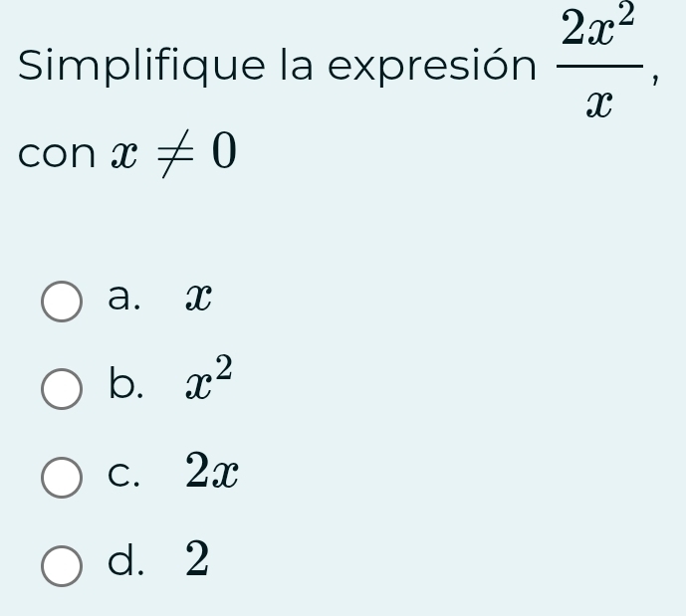The width and height of the screenshot is (686, 616).
Task: Select the radio button for option a
Action: (62, 301)
